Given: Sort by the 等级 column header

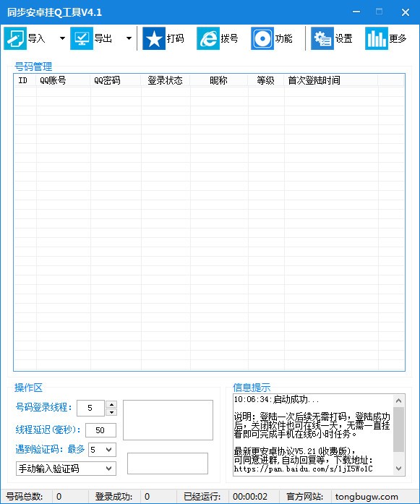Looking at the screenshot, I should pyautogui.click(x=266, y=80).
